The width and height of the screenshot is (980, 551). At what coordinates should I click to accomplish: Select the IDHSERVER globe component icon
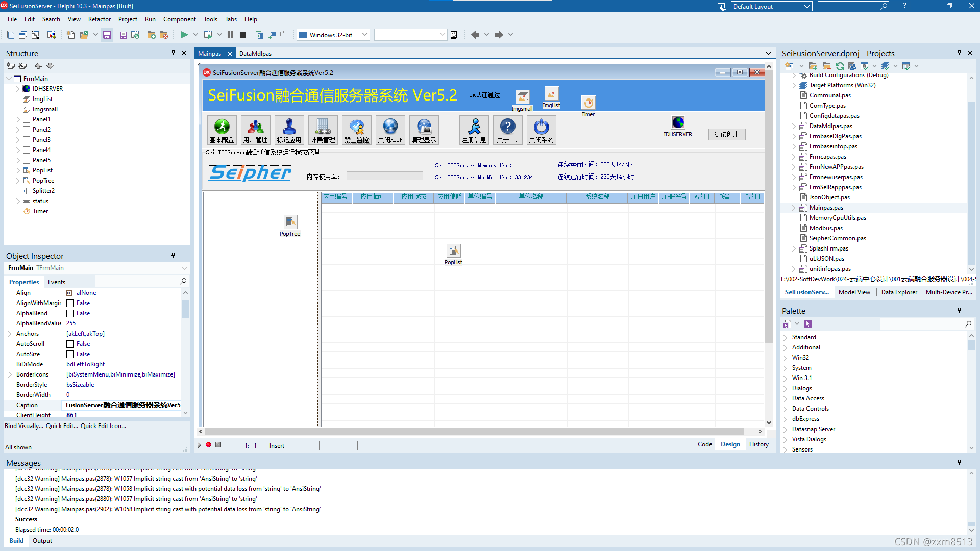tap(678, 122)
